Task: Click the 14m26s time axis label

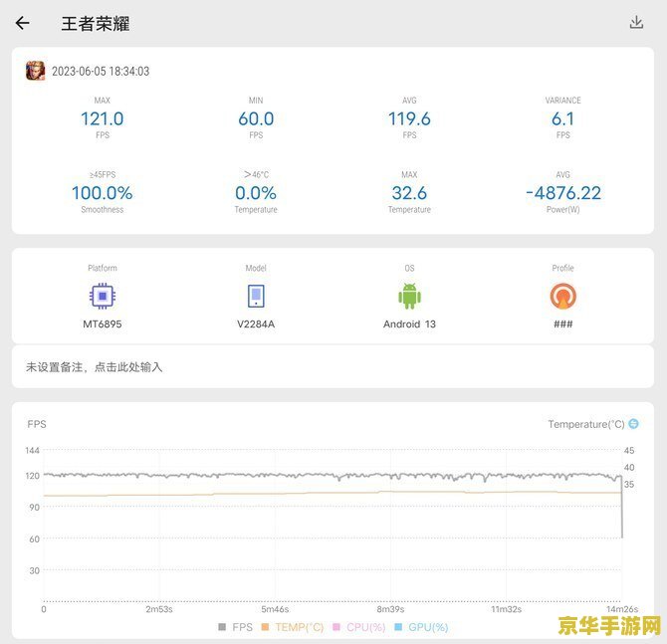Action: (622, 609)
